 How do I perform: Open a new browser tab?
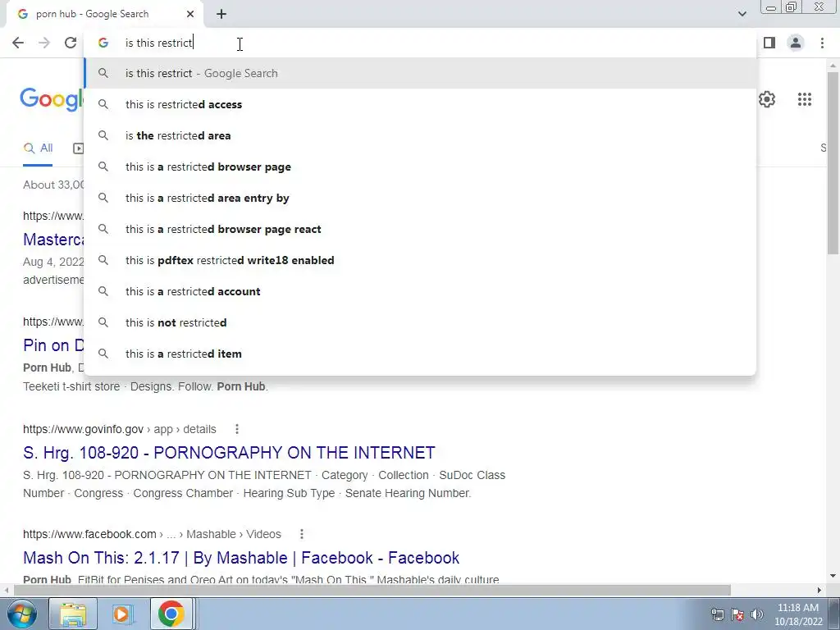point(221,14)
